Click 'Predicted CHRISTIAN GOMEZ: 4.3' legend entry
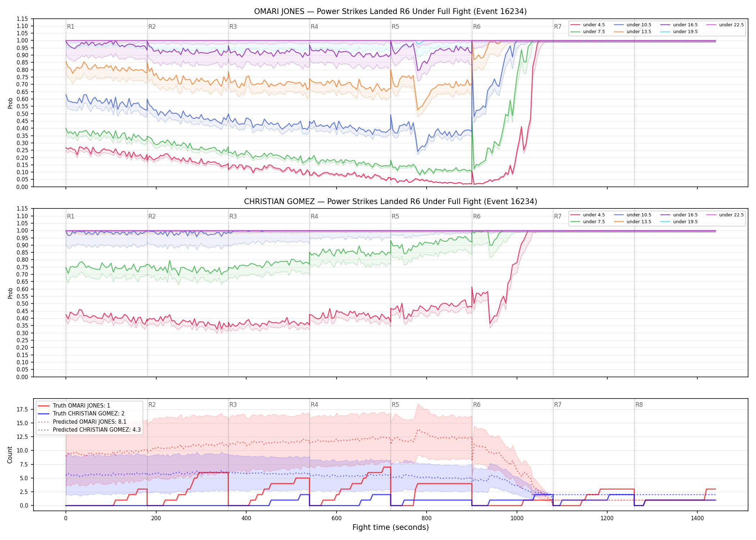 click(x=89, y=430)
